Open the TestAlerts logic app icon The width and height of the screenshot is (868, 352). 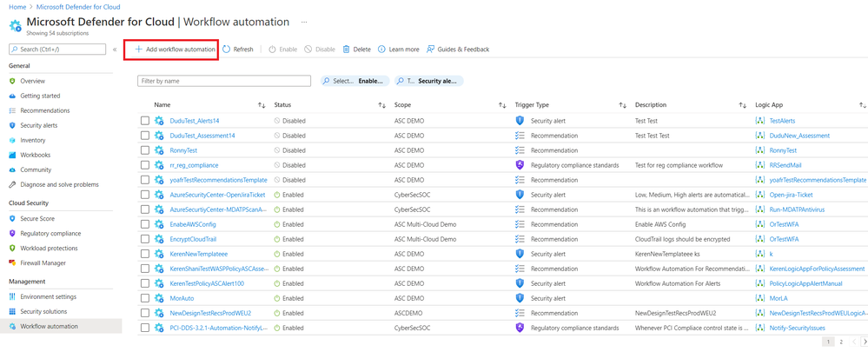coord(760,121)
